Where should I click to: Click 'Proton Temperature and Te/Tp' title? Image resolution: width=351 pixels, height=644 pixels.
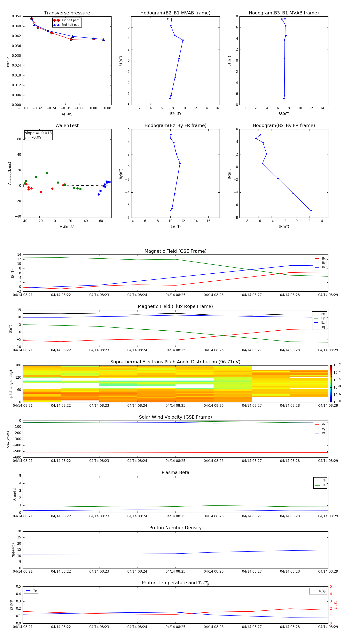point(175,583)
